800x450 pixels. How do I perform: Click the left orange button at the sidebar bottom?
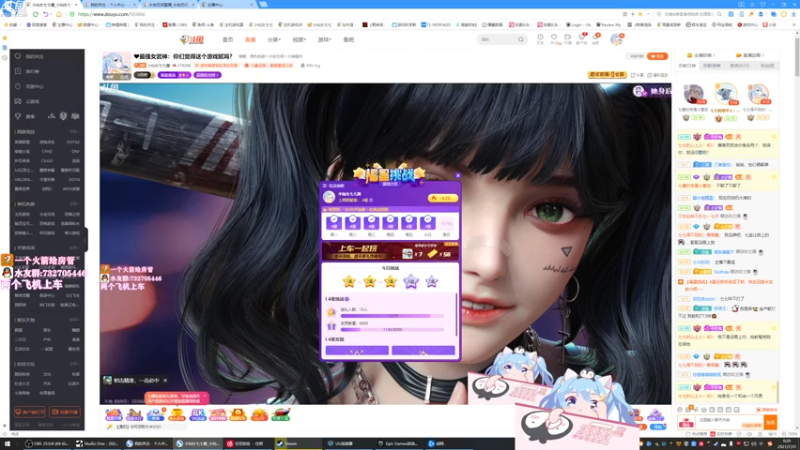tap(30, 412)
